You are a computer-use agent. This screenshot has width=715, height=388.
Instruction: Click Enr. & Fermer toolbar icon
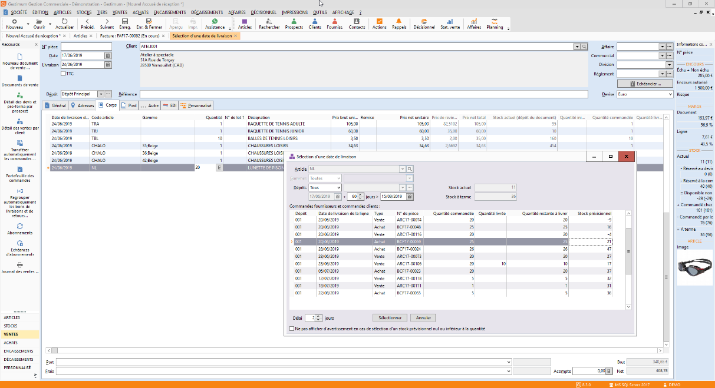[149, 24]
